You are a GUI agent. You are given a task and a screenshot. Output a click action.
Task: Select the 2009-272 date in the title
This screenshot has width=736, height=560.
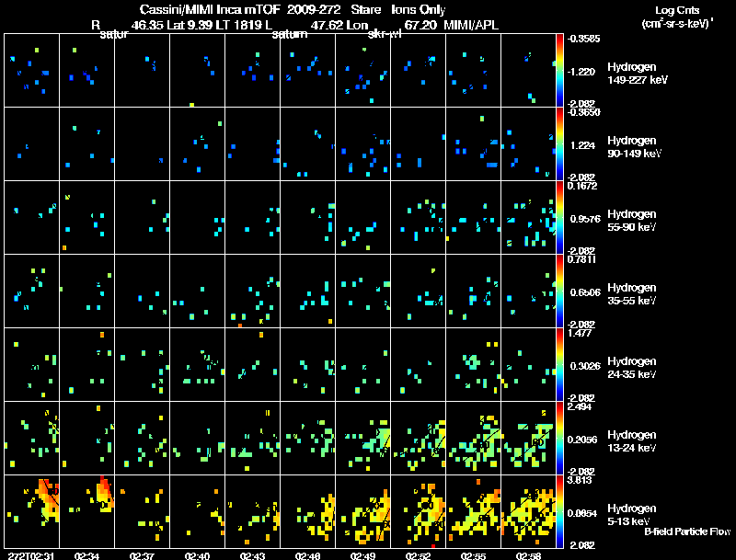pos(313,9)
